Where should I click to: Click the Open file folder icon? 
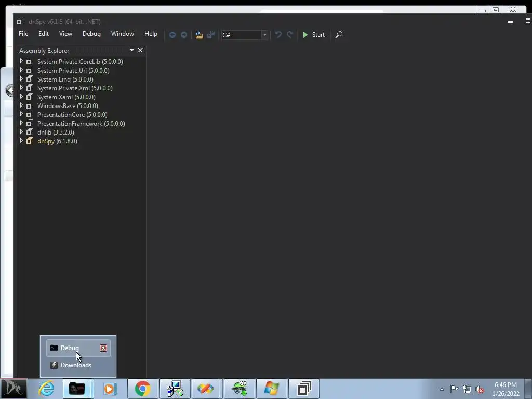[199, 35]
